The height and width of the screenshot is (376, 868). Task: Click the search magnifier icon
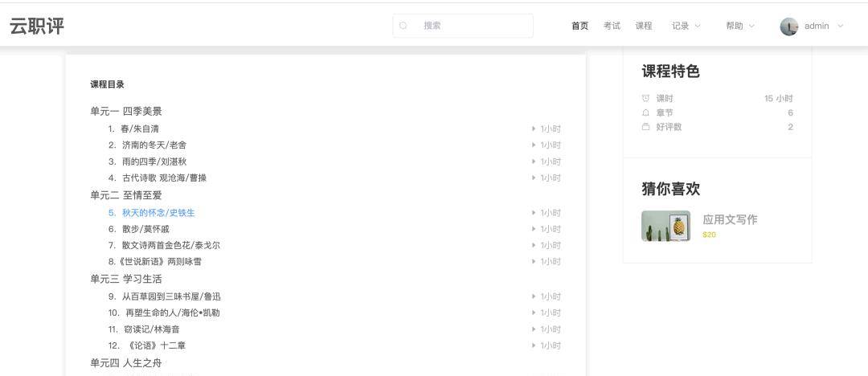tap(403, 26)
